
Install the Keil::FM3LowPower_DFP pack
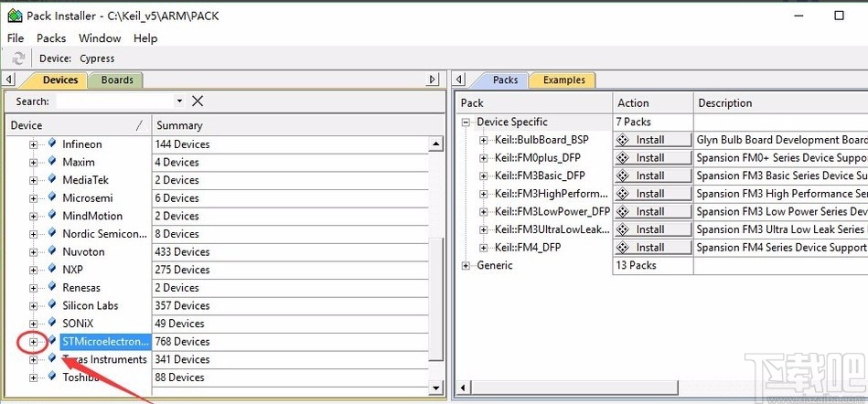point(653,211)
